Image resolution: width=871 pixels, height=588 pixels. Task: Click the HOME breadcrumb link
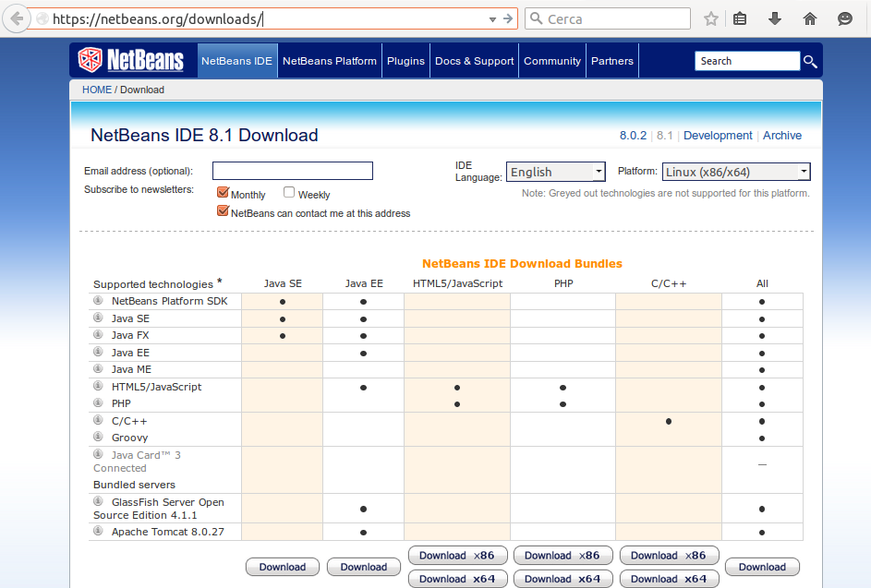(x=97, y=90)
